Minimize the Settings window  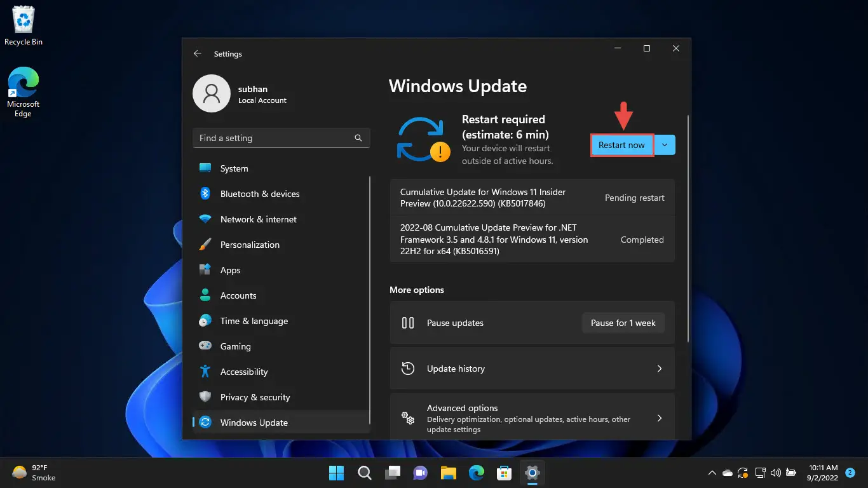[618, 48]
